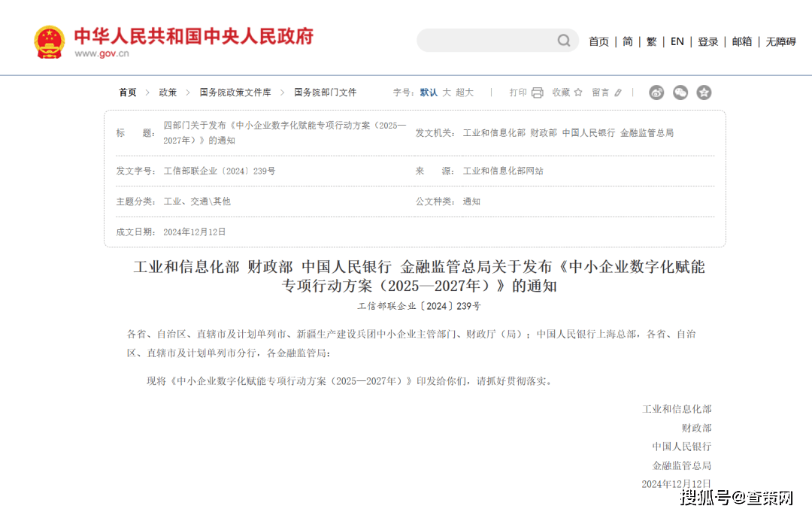Set font size to 大 (large)
Viewport: 812px width, 515px height.
pyautogui.click(x=447, y=92)
